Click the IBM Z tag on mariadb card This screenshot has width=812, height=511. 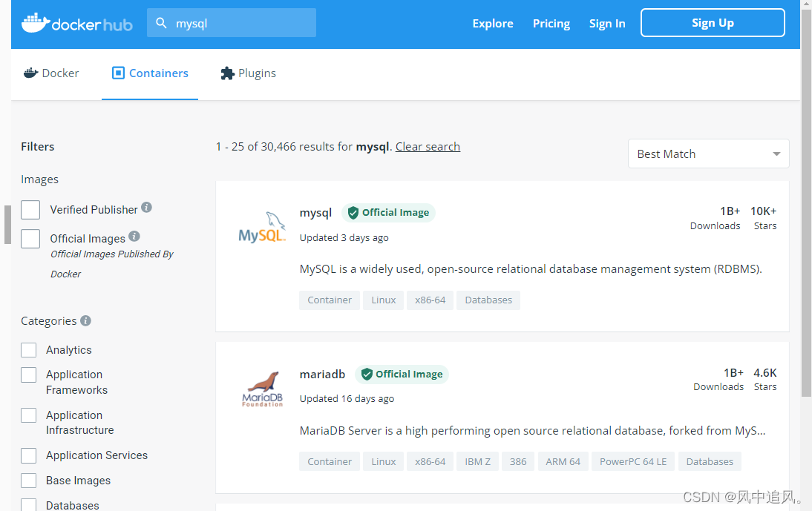pos(477,461)
